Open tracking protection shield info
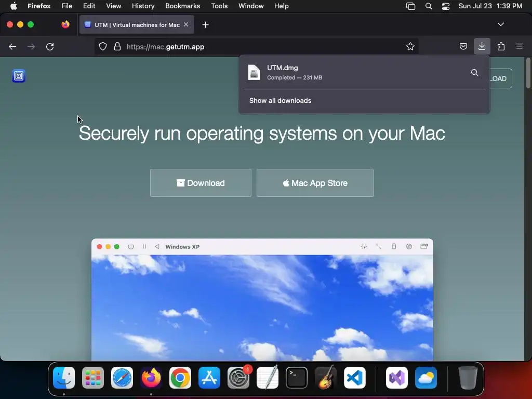 click(103, 47)
